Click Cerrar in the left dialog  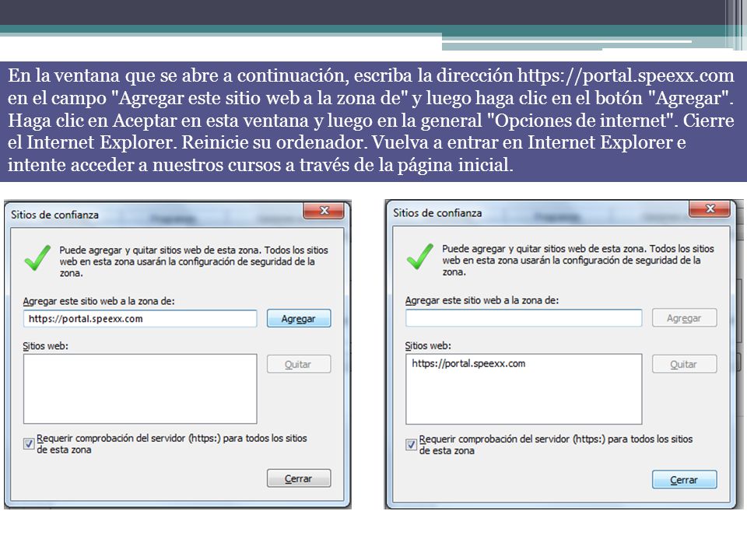point(299,478)
